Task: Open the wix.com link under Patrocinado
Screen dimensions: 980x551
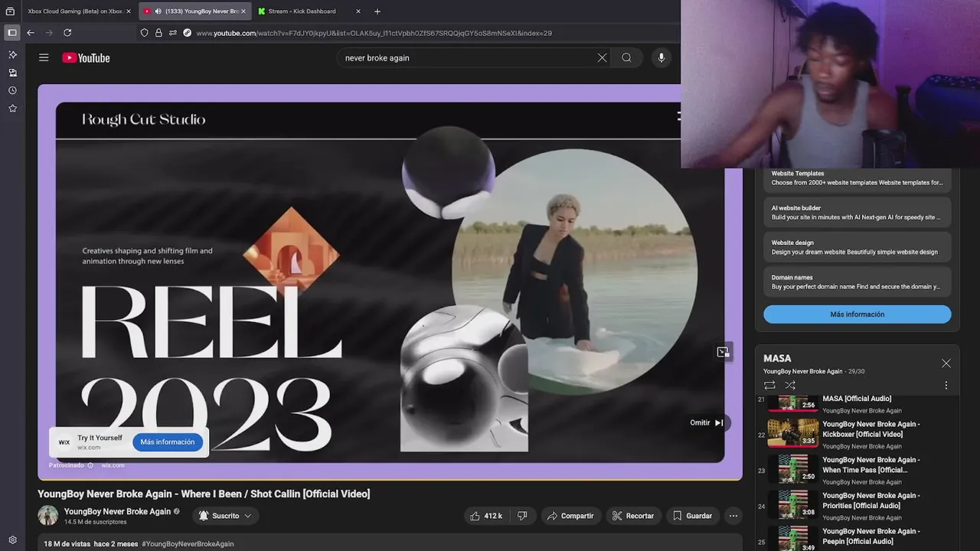Action: [113, 465]
